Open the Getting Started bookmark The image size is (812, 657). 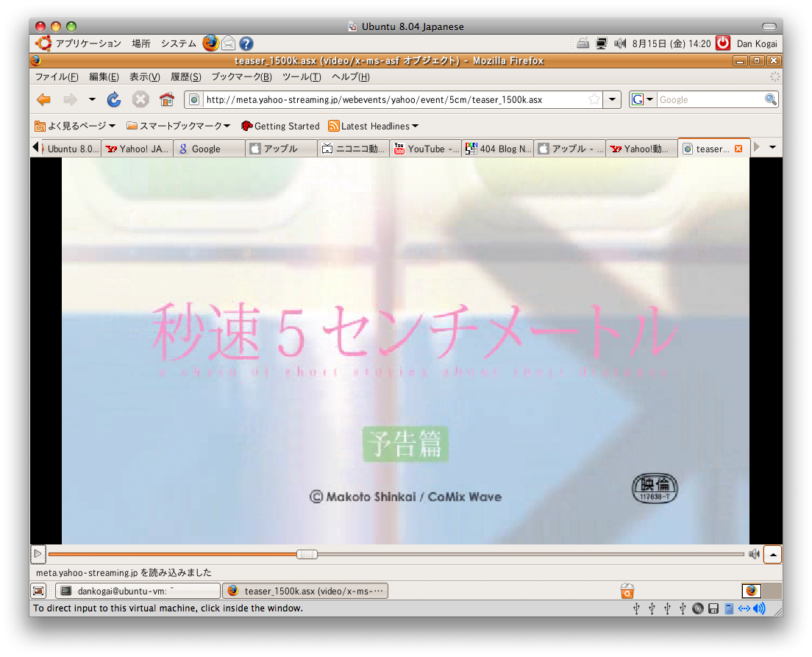pyautogui.click(x=280, y=126)
